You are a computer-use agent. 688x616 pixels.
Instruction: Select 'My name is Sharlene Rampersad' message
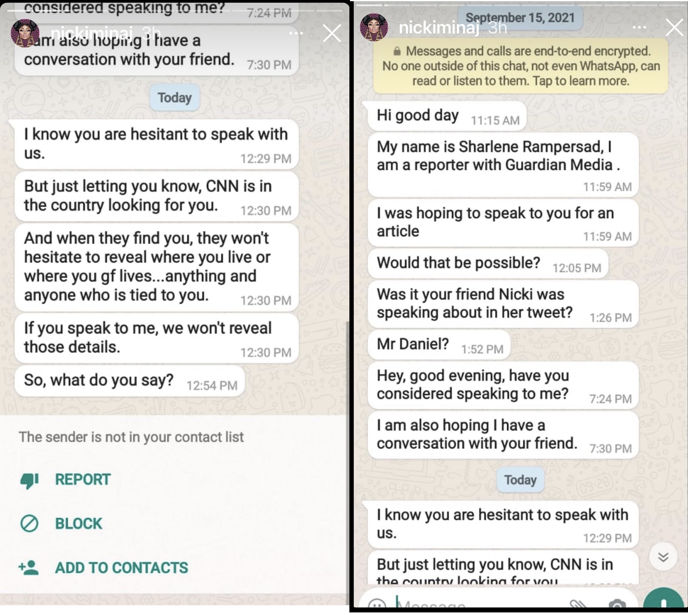[503, 165]
